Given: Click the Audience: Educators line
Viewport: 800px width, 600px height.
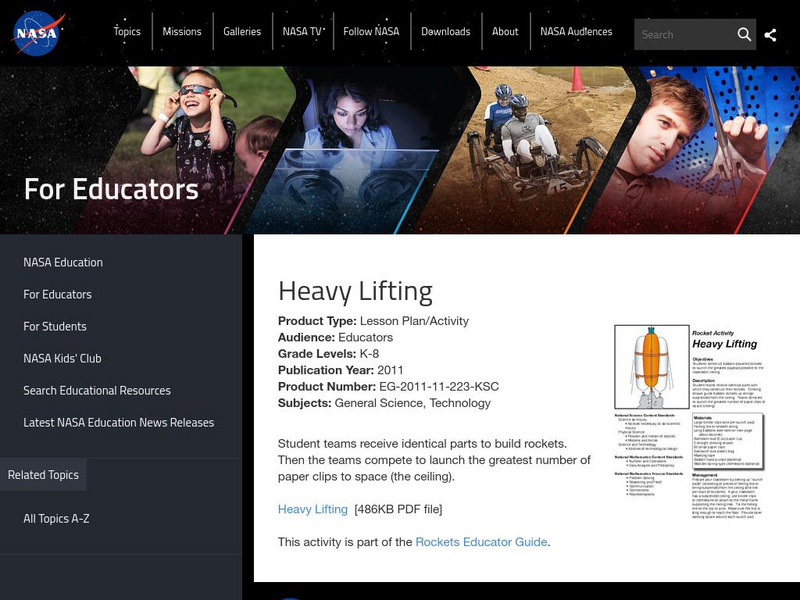Looking at the screenshot, I should (x=335, y=337).
